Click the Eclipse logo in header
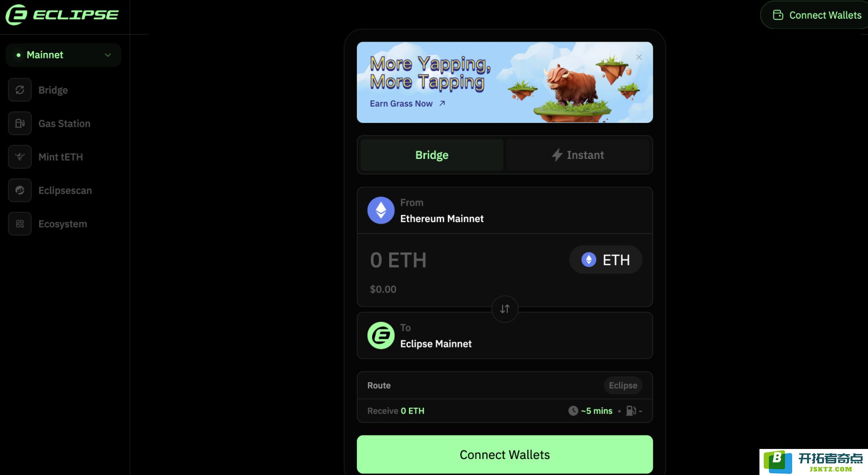 (62, 15)
